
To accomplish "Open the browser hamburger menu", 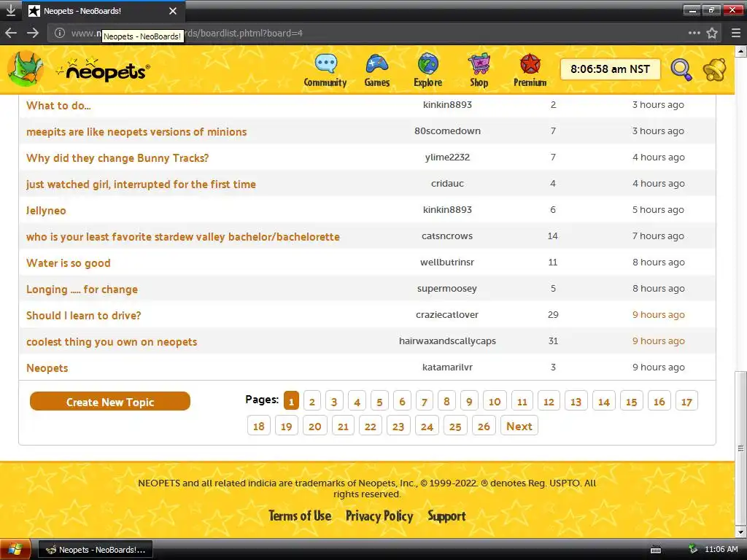I will click(736, 33).
